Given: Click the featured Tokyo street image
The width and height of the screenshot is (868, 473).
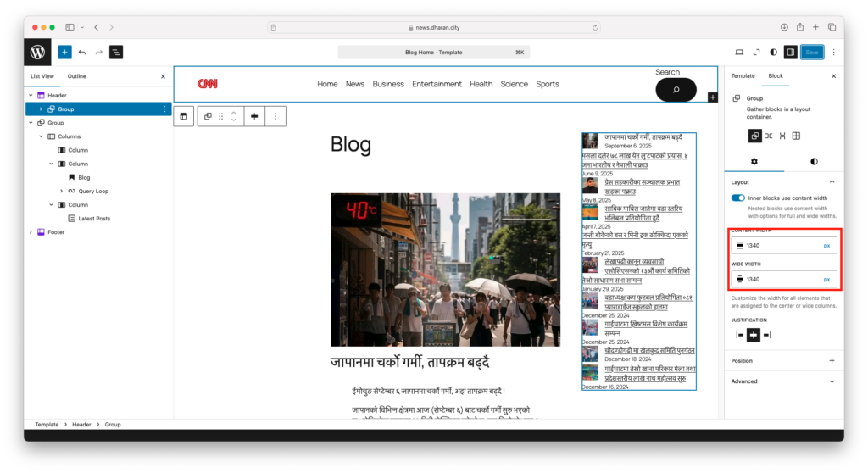Looking at the screenshot, I should coord(446,270).
